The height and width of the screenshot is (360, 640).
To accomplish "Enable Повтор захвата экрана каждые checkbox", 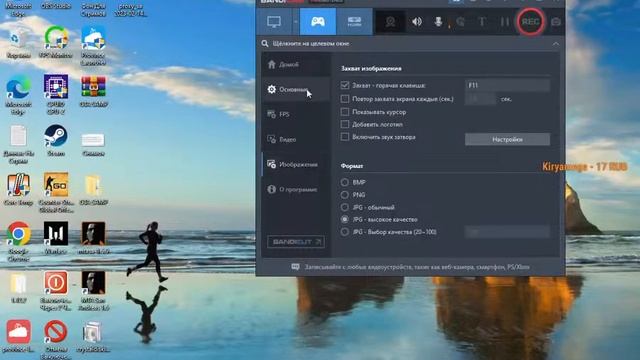I will pyautogui.click(x=345, y=99).
